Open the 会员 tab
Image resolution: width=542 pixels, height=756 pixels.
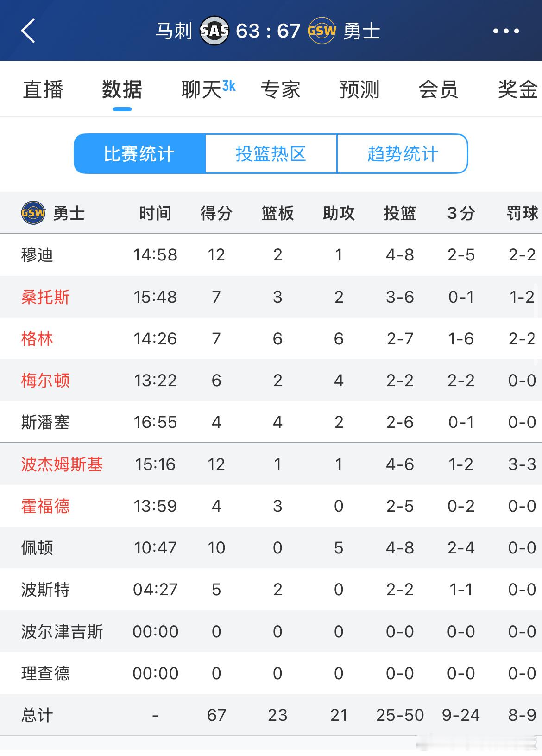438,89
